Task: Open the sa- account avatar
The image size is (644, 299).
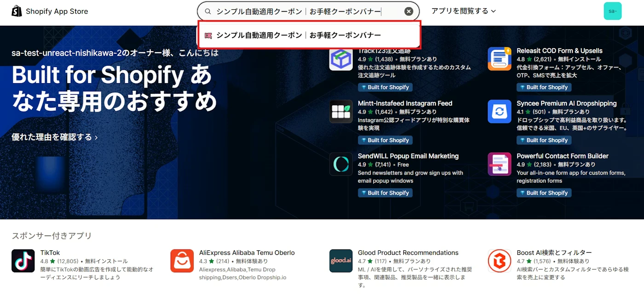Action: [612, 11]
